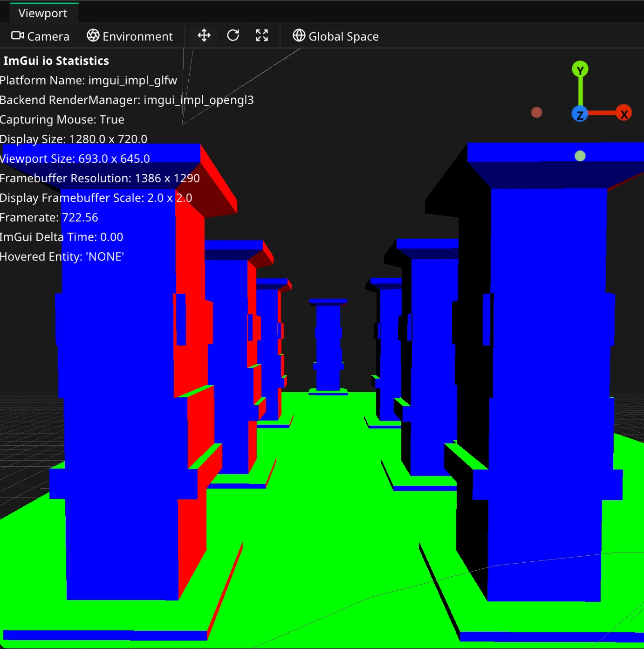Click the Display Size: 1280.0 x 720.0 line
The width and height of the screenshot is (644, 649).
click(x=74, y=139)
